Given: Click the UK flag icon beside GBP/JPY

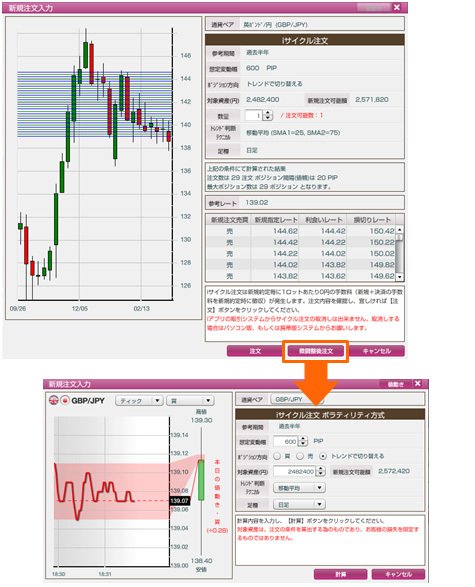Looking at the screenshot, I should click(54, 400).
